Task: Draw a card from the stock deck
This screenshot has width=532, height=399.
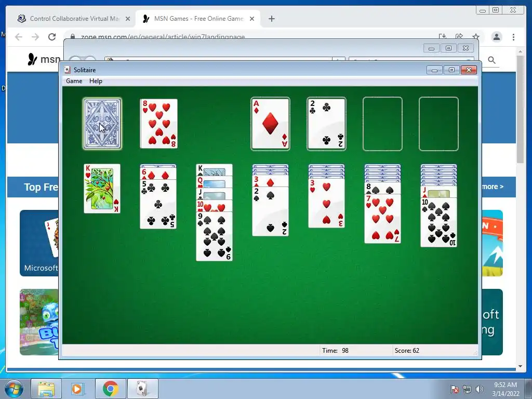Action: coord(102,124)
